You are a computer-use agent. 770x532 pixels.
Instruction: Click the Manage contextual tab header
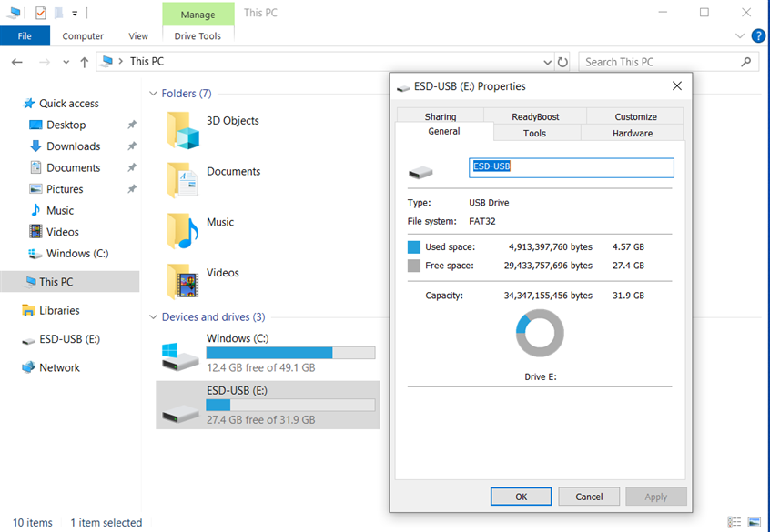pos(198,15)
